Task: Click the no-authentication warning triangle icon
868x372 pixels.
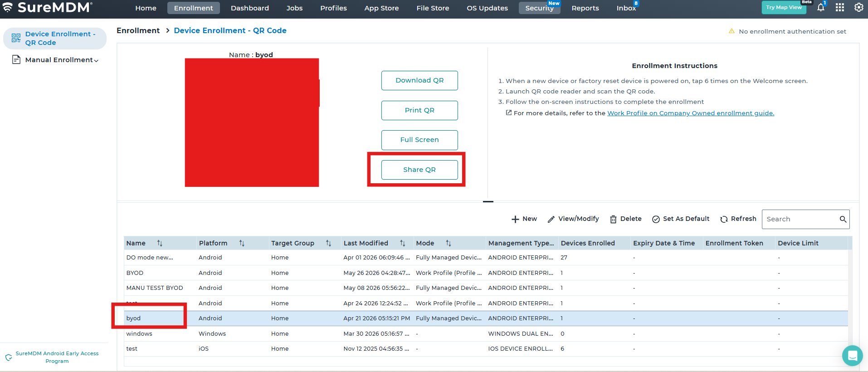Action: tap(731, 31)
